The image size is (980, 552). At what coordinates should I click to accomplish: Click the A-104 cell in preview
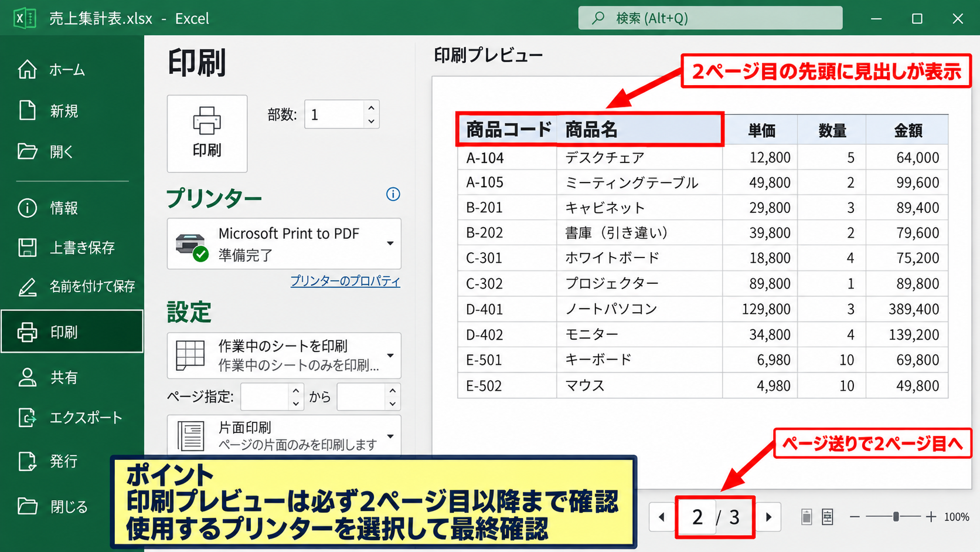[508, 157]
